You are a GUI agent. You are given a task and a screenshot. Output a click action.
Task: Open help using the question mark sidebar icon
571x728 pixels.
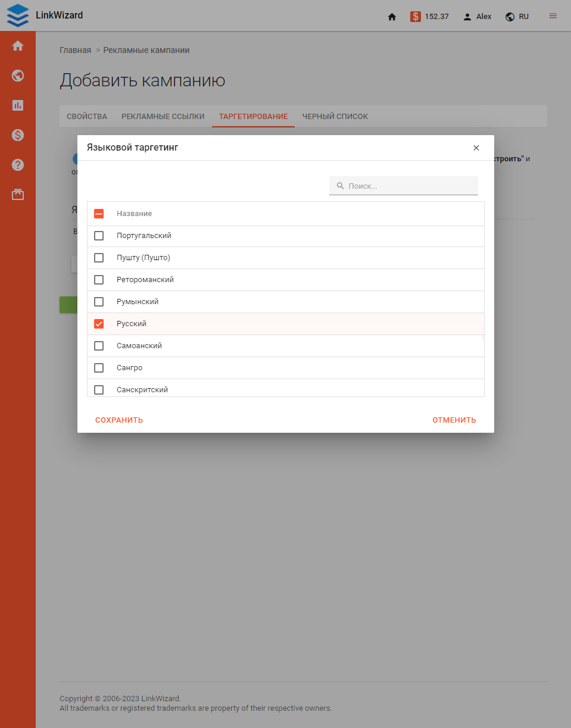click(x=18, y=165)
